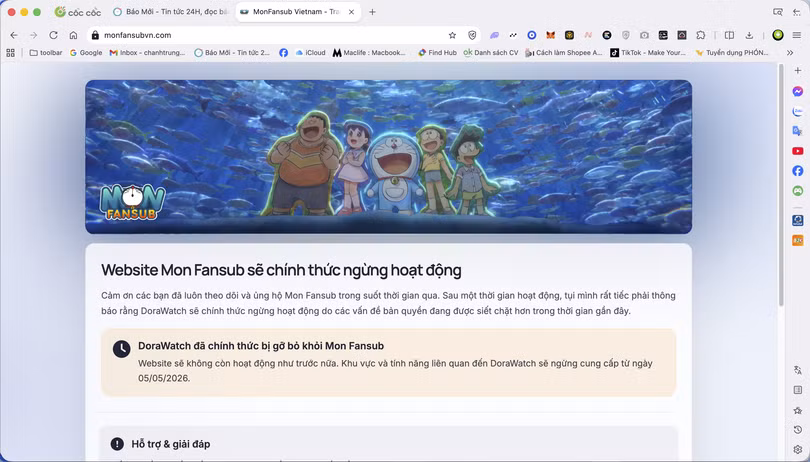Click the blue circle extension icon
This screenshot has width=810, height=462.
532,35
